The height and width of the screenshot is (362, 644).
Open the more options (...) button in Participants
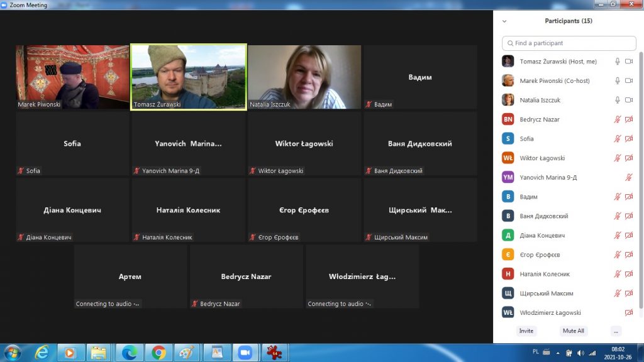click(616, 331)
